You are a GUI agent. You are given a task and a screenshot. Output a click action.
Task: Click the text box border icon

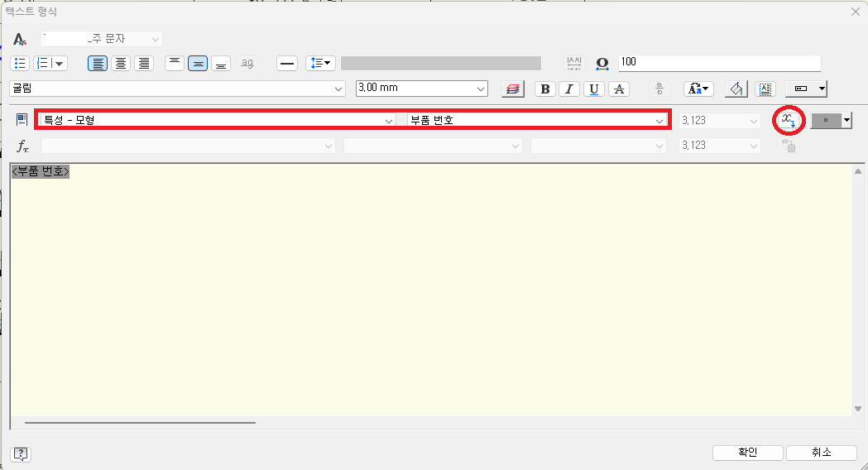tap(765, 89)
